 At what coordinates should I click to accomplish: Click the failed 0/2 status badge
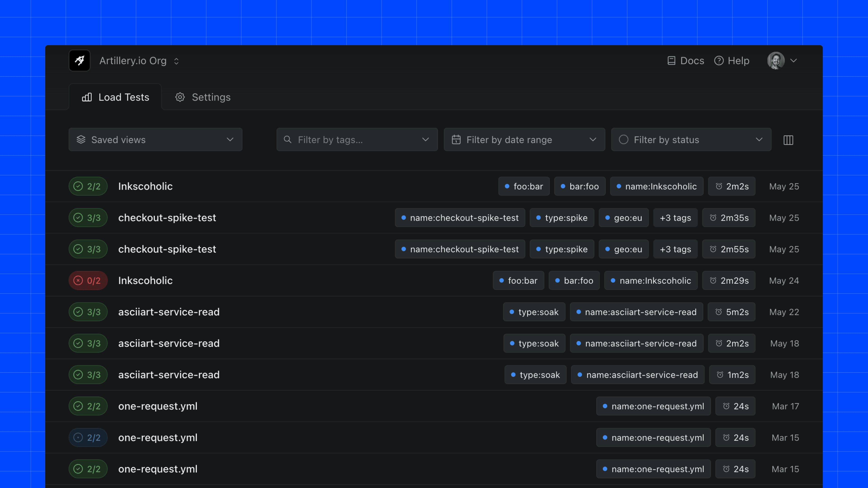[x=88, y=281]
